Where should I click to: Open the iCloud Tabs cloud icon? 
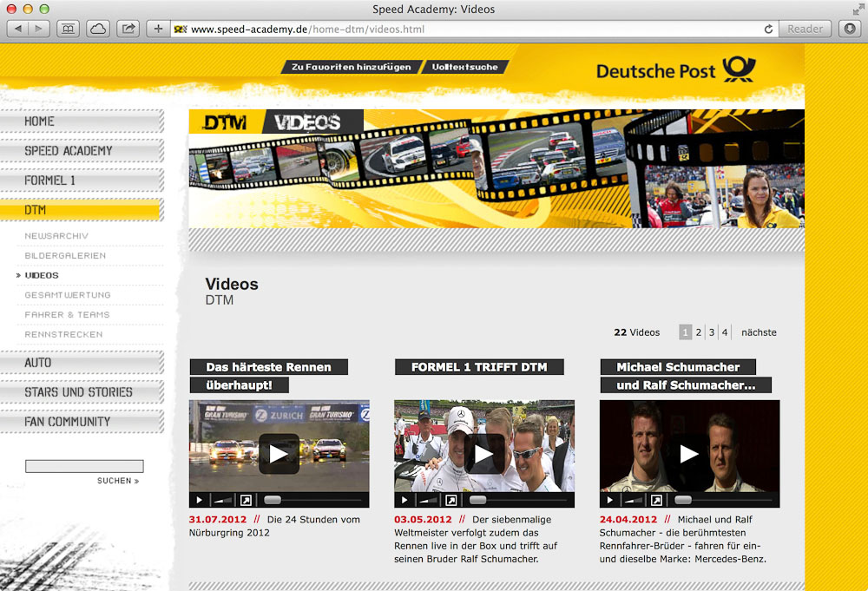pos(98,29)
